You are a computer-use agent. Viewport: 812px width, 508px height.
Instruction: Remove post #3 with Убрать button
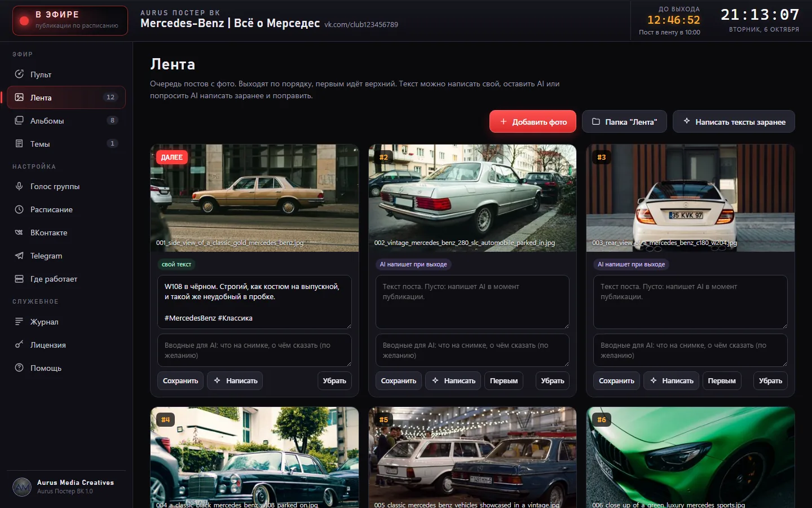pos(770,380)
